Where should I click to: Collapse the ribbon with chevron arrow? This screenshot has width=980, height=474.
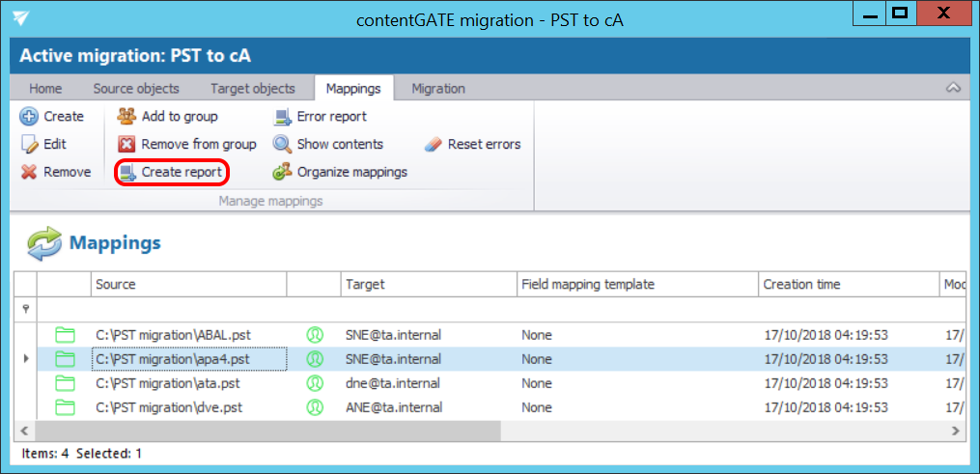[x=953, y=88]
